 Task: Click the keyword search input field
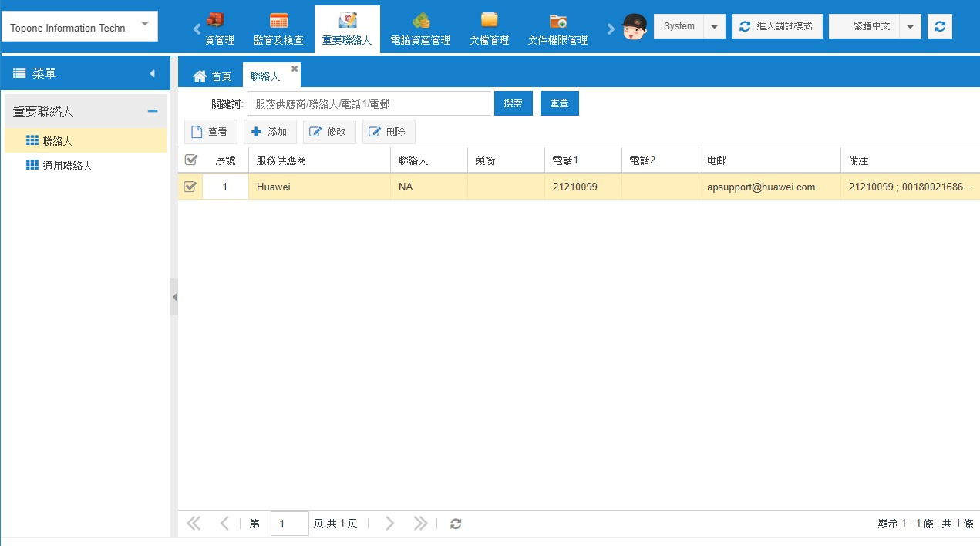[x=369, y=103]
